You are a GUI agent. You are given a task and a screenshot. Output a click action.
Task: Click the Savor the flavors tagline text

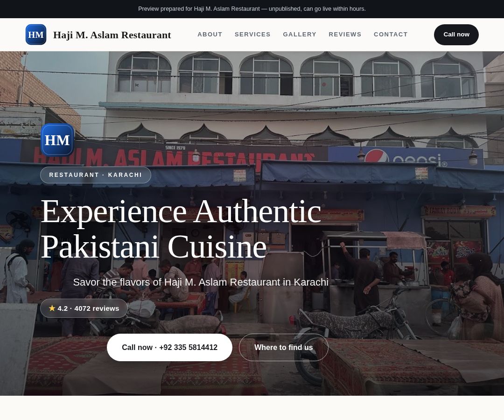(x=201, y=282)
